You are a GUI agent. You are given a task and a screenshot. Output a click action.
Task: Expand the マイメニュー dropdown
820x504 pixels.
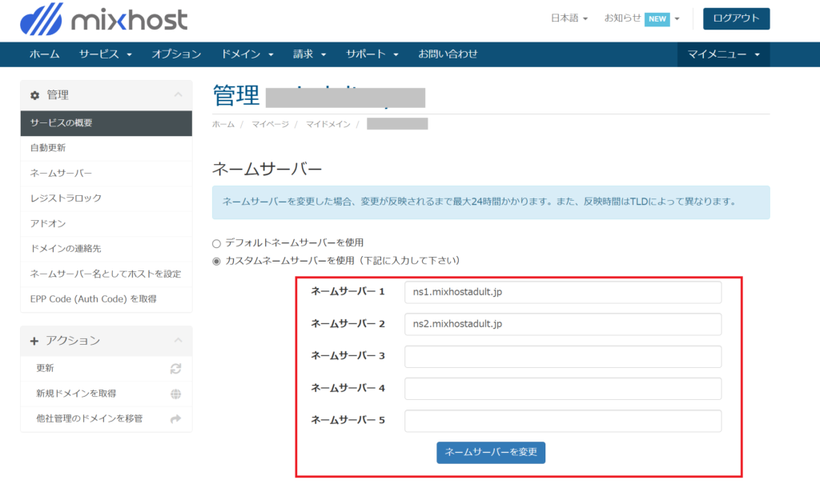[724, 54]
